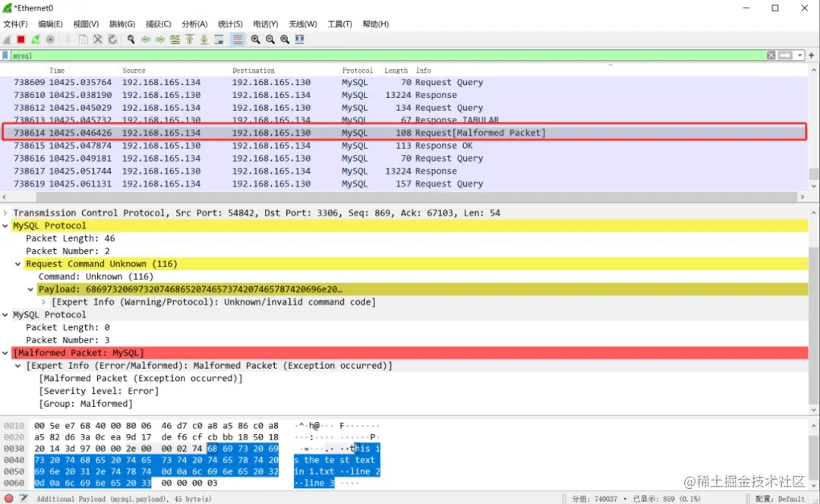Viewport: 820px width, 504px height.
Task: Start a new capture with shark fin icon
Action: (7, 39)
